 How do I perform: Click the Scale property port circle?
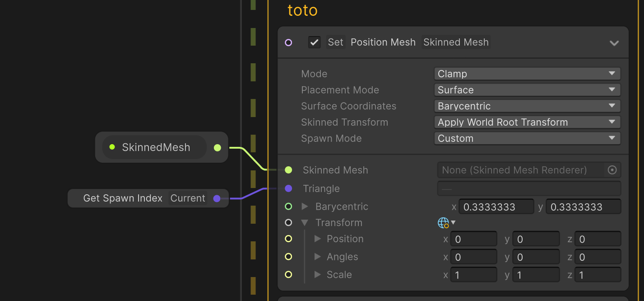[x=289, y=274]
